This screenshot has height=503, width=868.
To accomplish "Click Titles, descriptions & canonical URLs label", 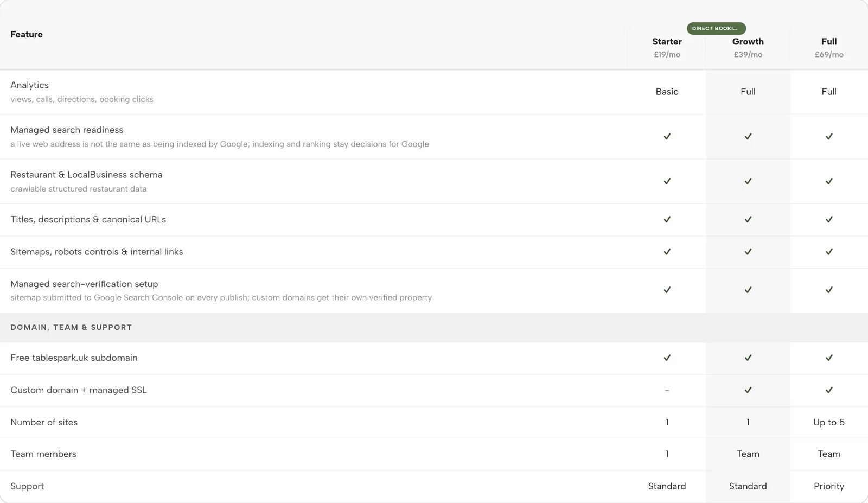I will 88,220.
